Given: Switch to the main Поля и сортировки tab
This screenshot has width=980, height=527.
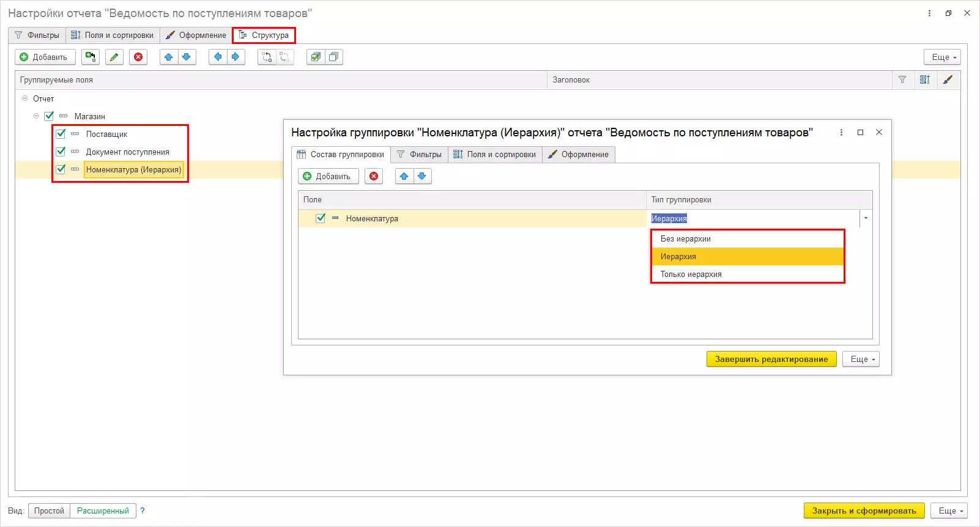Looking at the screenshot, I should coord(113,35).
